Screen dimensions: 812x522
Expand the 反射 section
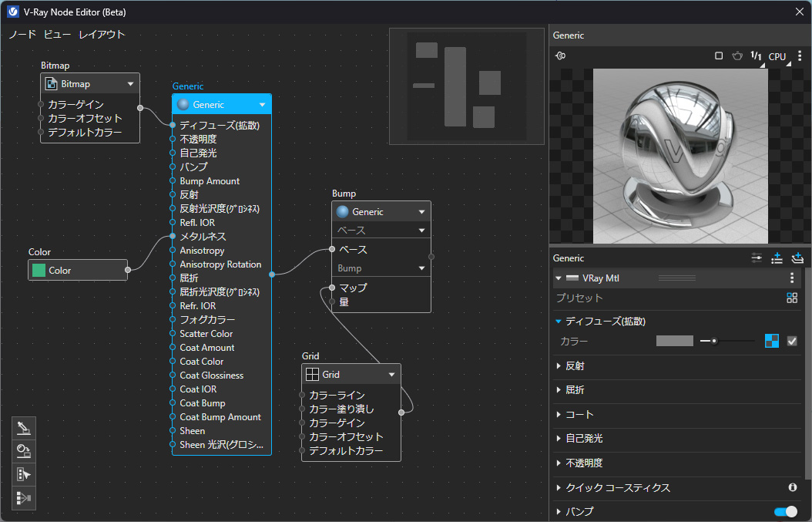pos(575,365)
